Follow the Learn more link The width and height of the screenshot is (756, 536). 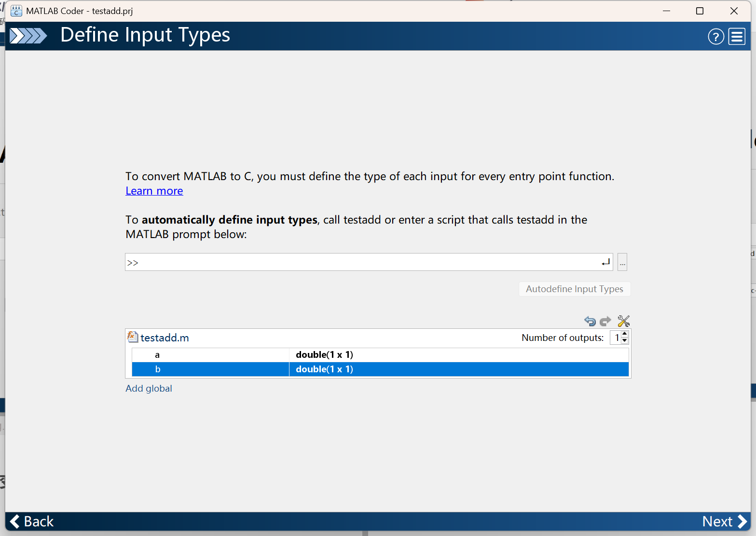tap(154, 191)
